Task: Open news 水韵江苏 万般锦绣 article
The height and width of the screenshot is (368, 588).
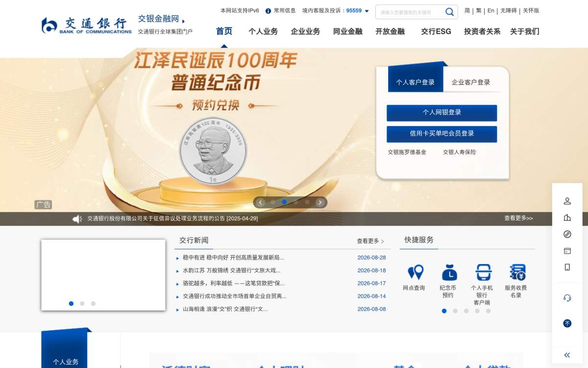Action: click(x=232, y=270)
